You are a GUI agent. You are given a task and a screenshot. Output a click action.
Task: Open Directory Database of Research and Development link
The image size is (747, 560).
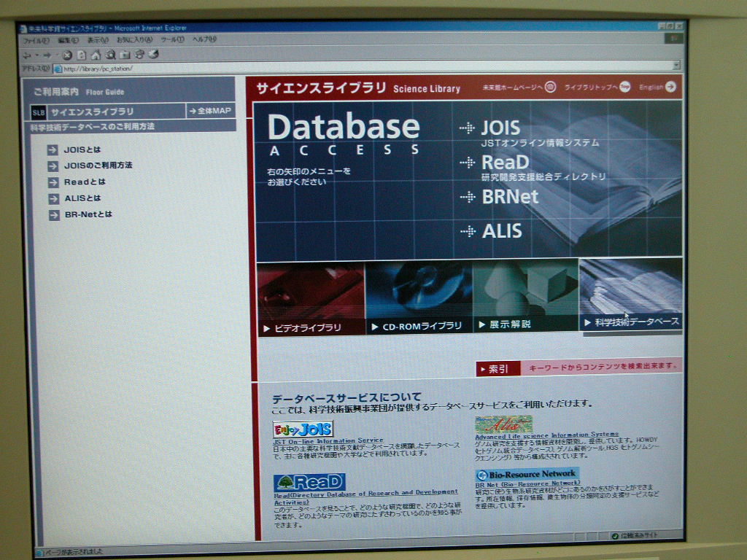(x=366, y=497)
